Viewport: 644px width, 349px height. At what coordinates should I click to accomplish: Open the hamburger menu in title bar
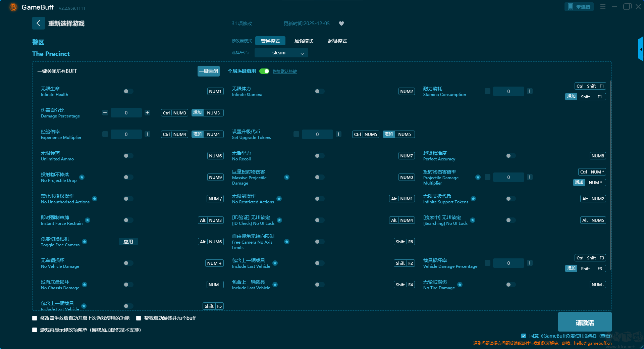point(603,7)
